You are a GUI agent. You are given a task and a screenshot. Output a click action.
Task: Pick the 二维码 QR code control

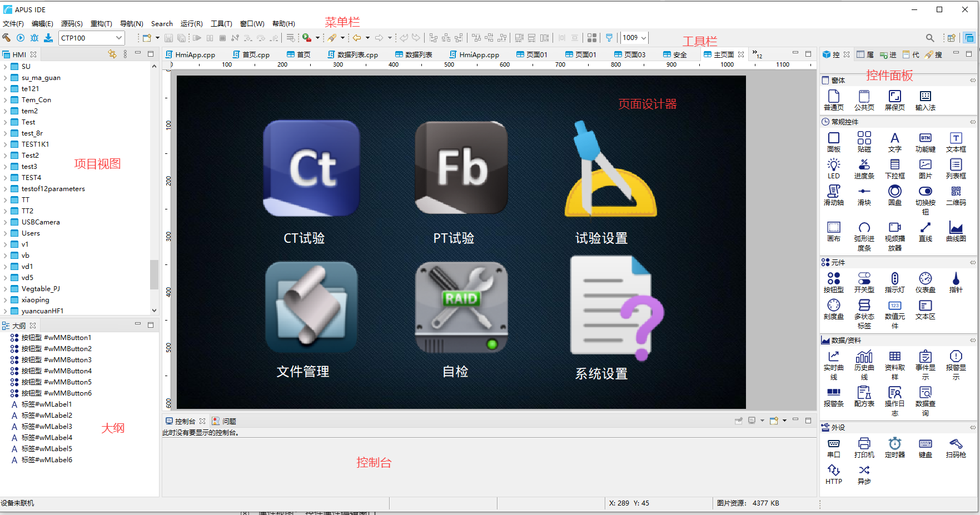[956, 195]
